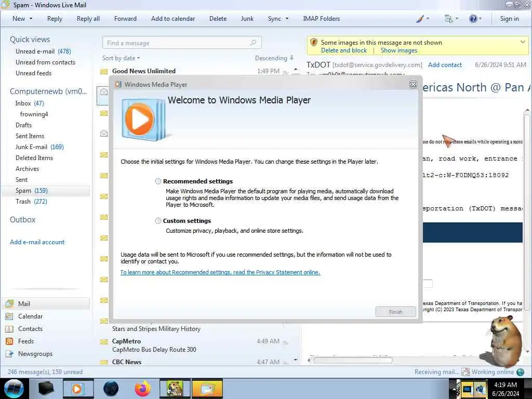Open the Trash (272) folder
Screen dimensions: 532x399
pyautogui.click(x=31, y=202)
